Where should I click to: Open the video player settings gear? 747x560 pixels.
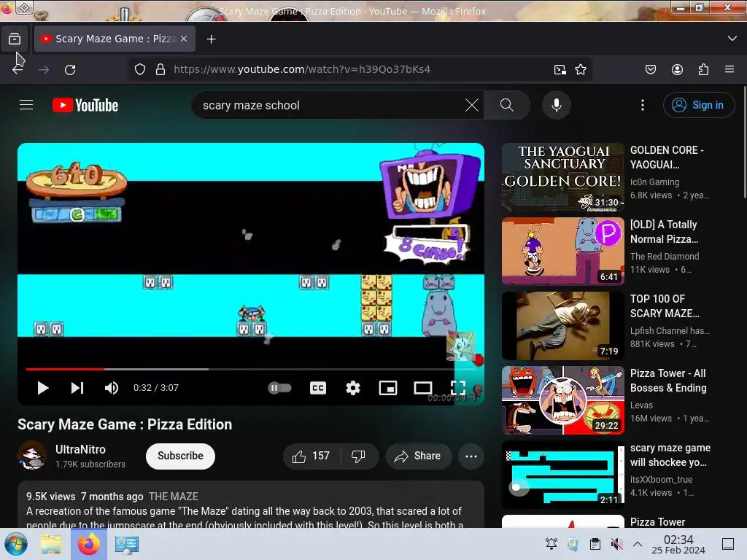352,388
